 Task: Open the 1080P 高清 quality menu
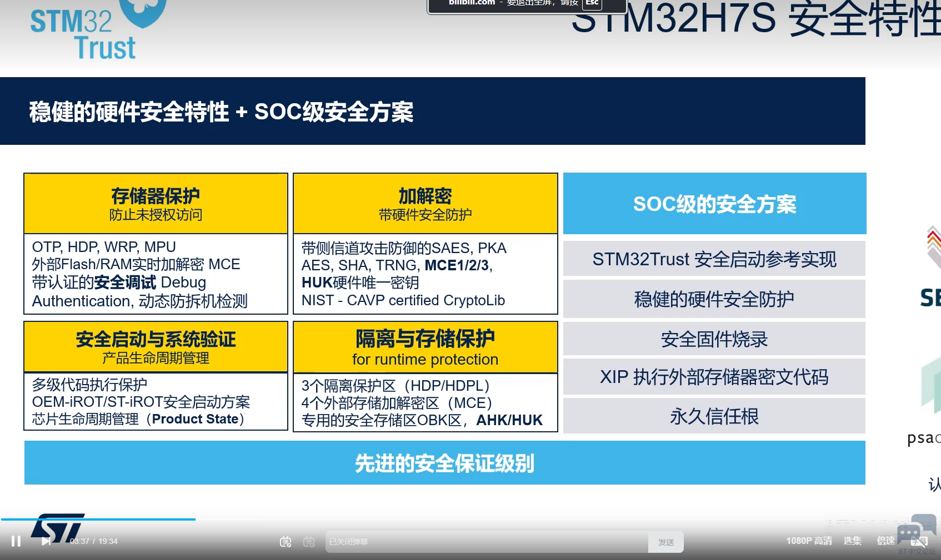click(x=809, y=541)
